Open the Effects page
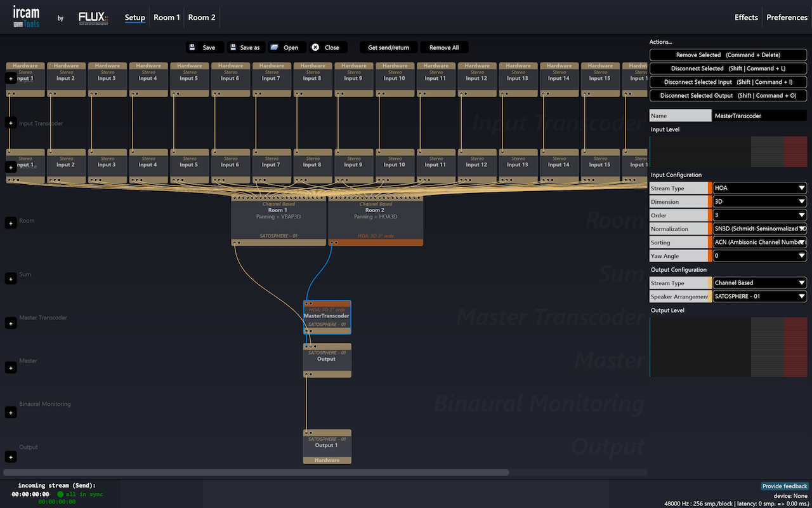Viewport: 812px width, 508px height. (746, 17)
